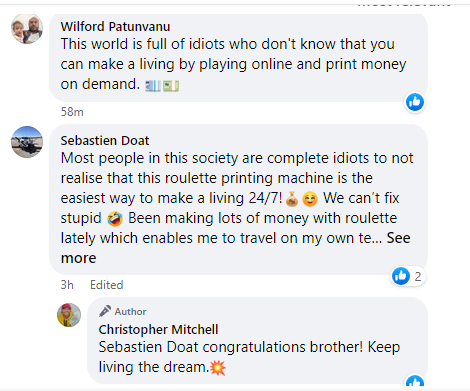Click the like icon on Christopher Mitchell's reply
The width and height of the screenshot is (470, 391).
point(415,381)
